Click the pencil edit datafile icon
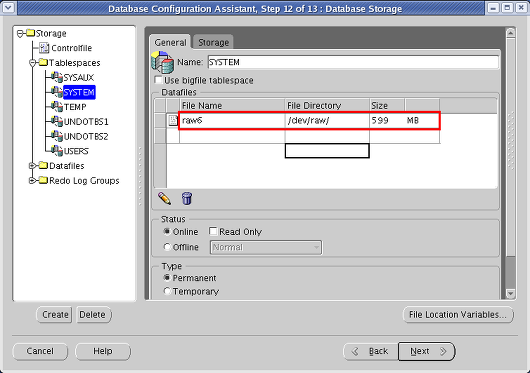 tap(165, 198)
